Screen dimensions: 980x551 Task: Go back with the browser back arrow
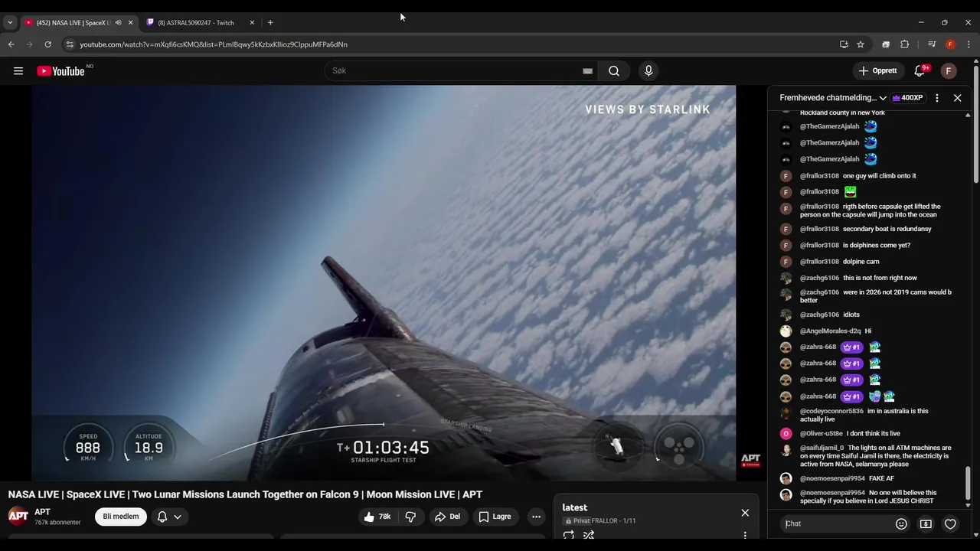tap(11, 44)
